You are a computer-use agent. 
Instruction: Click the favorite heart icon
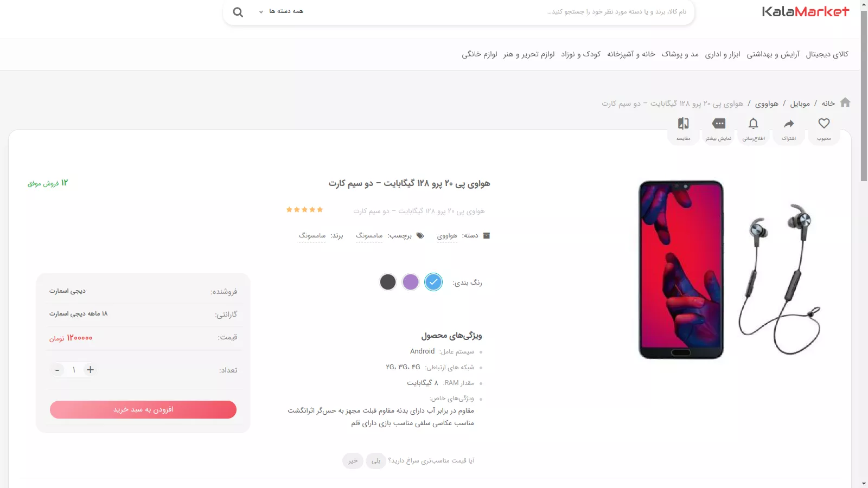click(824, 124)
